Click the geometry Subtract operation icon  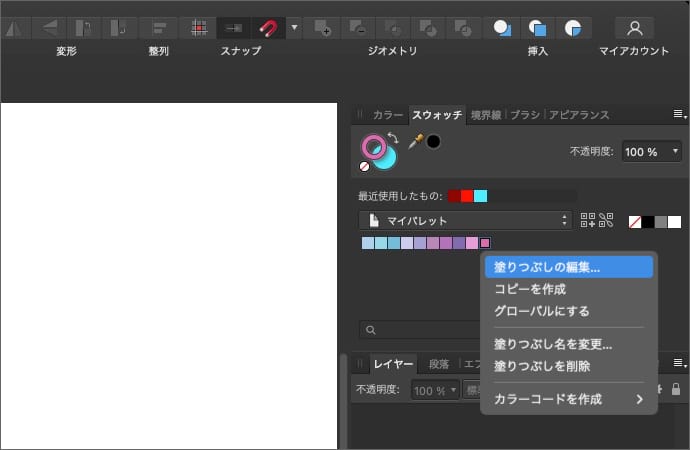pyautogui.click(x=358, y=27)
